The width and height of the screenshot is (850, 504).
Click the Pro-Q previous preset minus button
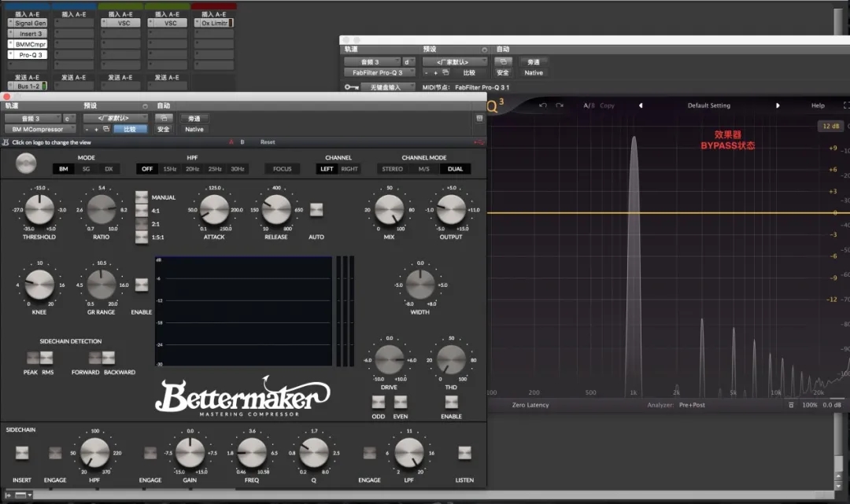click(426, 72)
